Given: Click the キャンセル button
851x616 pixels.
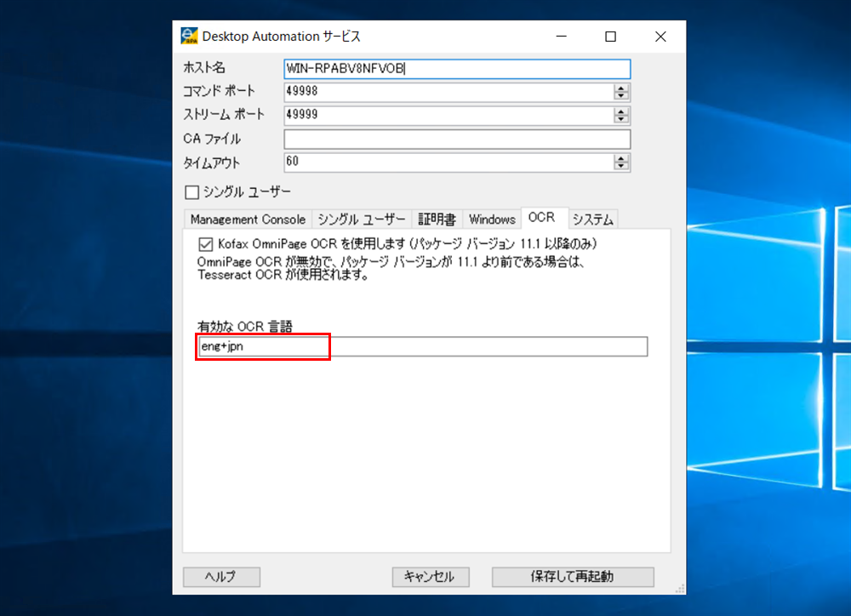Looking at the screenshot, I should point(431,576).
